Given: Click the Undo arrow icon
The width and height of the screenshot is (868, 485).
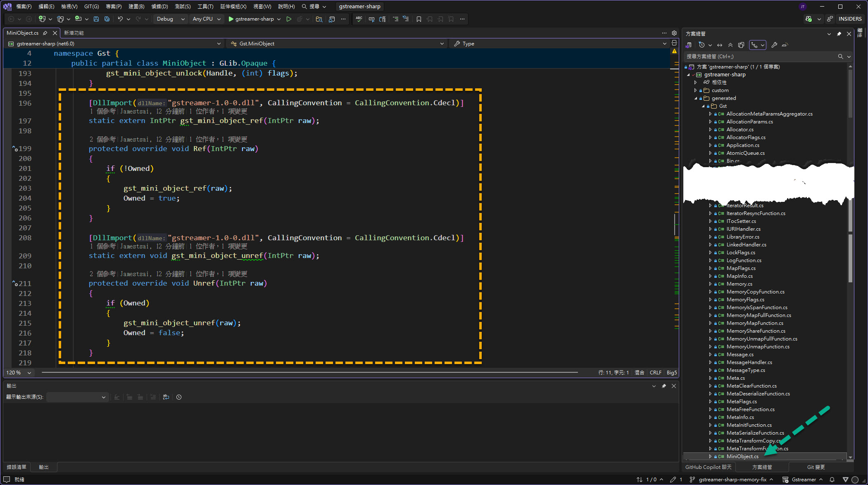Looking at the screenshot, I should pyautogui.click(x=120, y=19).
